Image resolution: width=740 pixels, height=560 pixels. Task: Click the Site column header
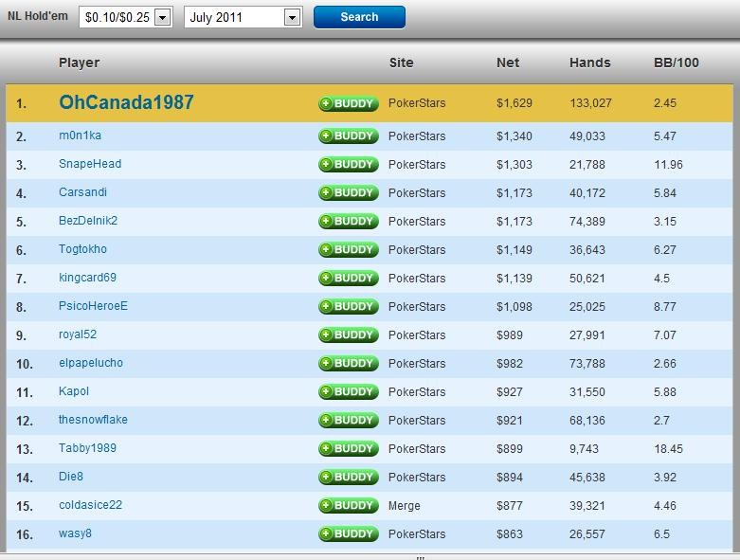(401, 63)
